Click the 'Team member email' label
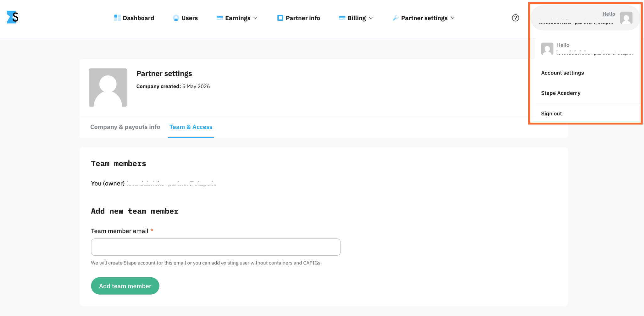 coord(119,231)
